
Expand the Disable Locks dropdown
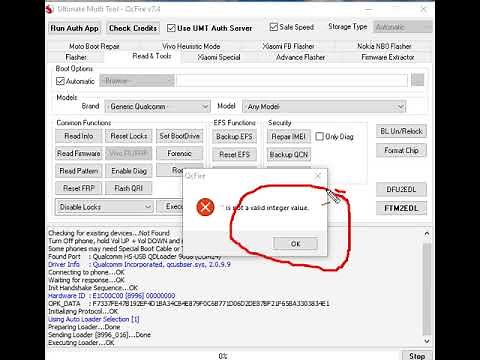tap(104, 207)
